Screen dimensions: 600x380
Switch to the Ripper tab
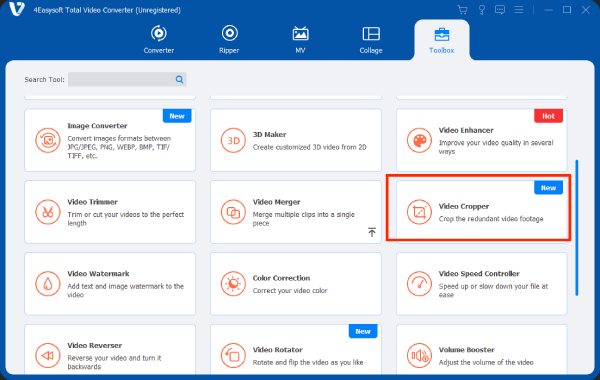click(229, 39)
